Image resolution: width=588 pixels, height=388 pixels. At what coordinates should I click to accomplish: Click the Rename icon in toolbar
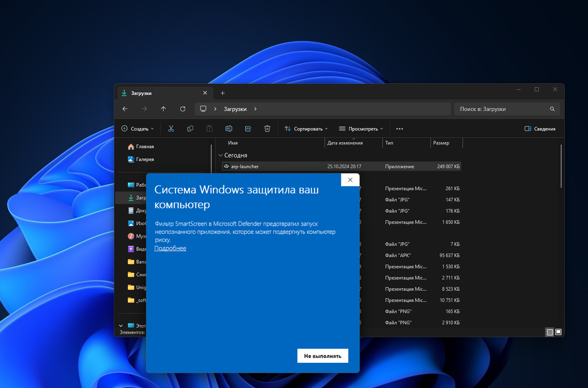click(229, 129)
